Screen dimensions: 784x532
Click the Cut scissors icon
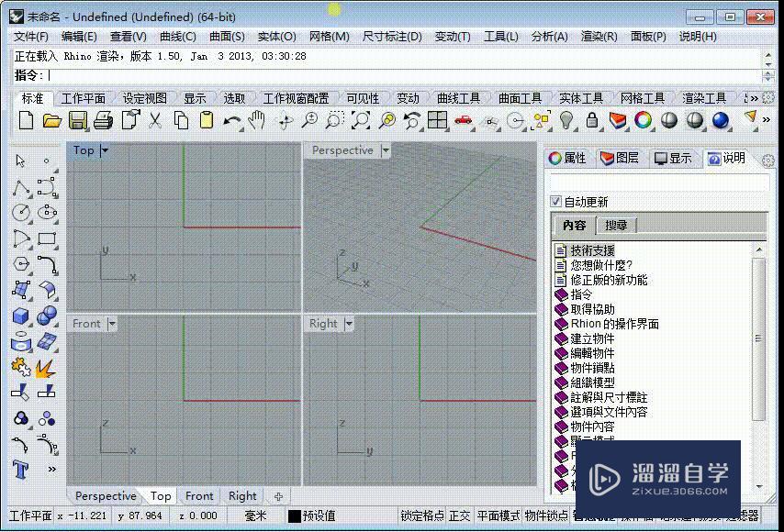155,121
